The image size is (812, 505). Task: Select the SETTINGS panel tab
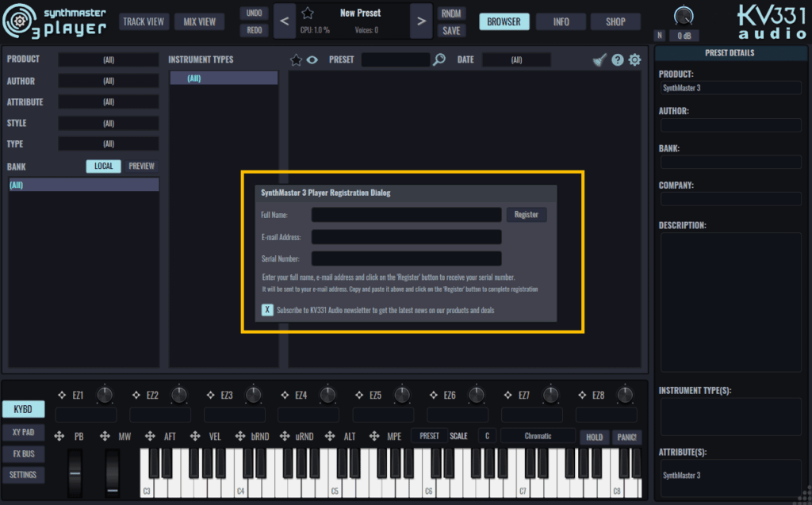tap(23, 475)
